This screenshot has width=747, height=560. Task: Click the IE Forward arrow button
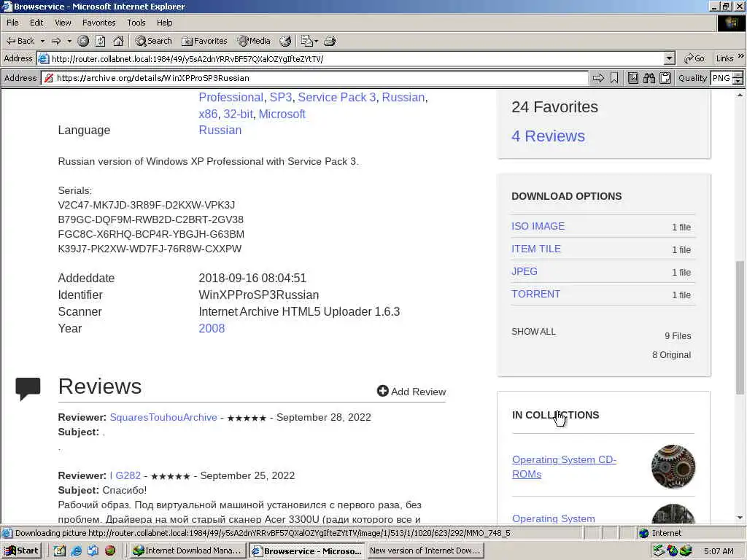pyautogui.click(x=56, y=41)
